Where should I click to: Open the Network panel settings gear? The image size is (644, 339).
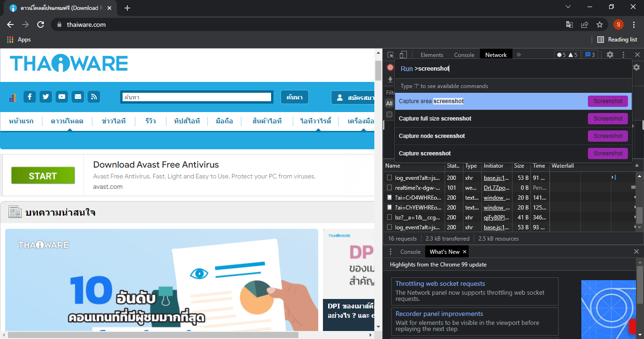[636, 67]
